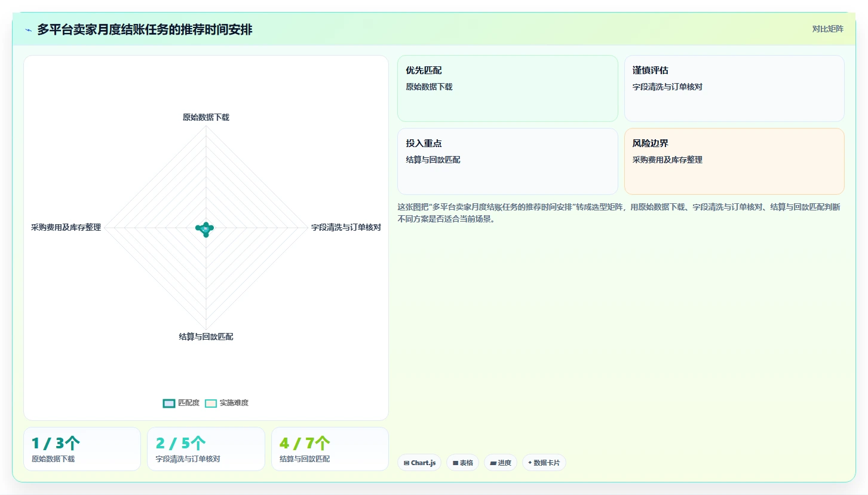868x495 pixels.
Task: Click the icon inside the 表格 tag
Action: point(455,463)
